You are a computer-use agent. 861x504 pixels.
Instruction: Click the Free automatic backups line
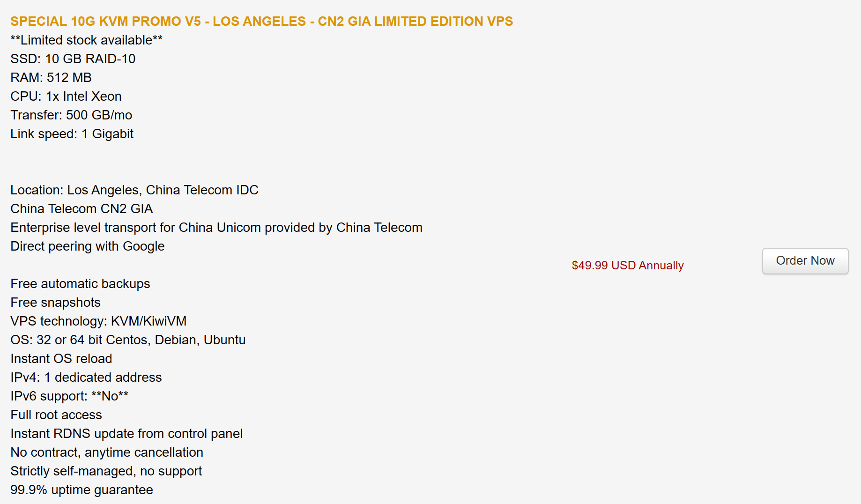coord(80,284)
